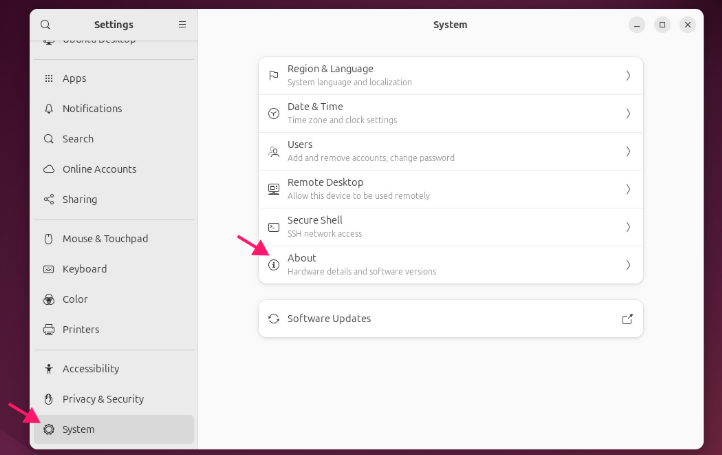Screen dimensions: 722x455
Task: Select Sharing label in sidebar
Action: pos(80,199)
